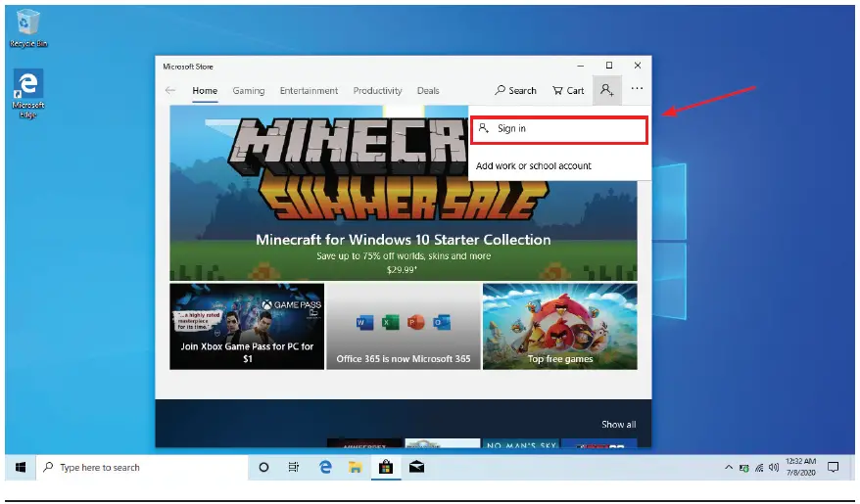The image size is (860, 504).
Task: Open Search in Microsoft Store
Action: pos(515,90)
